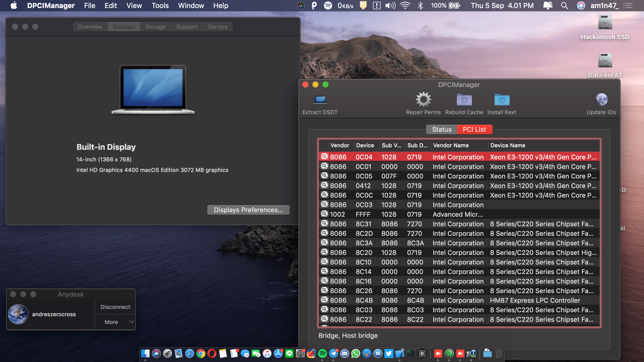Open the battery status showing 100%

coord(446,6)
